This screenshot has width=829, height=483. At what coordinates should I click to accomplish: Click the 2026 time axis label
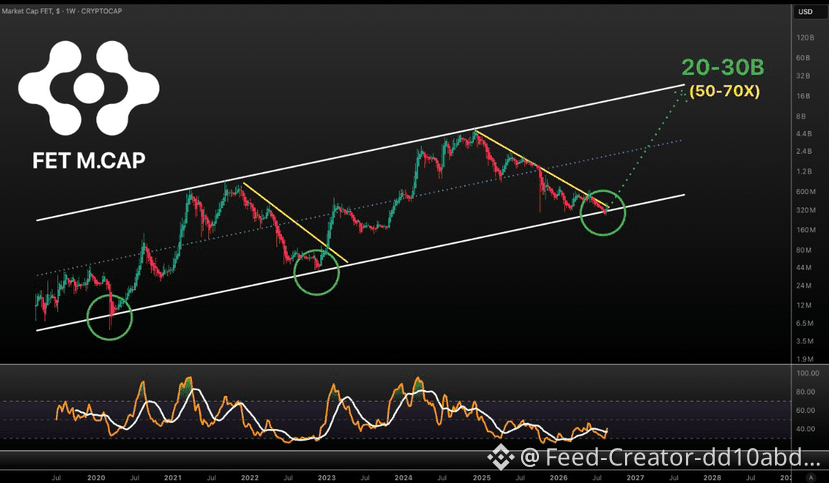(x=558, y=477)
